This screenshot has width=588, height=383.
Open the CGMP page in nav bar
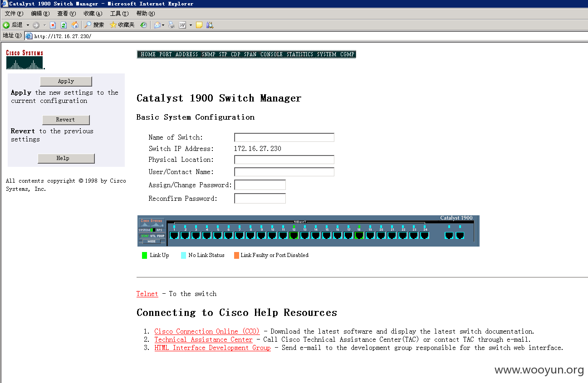[347, 54]
